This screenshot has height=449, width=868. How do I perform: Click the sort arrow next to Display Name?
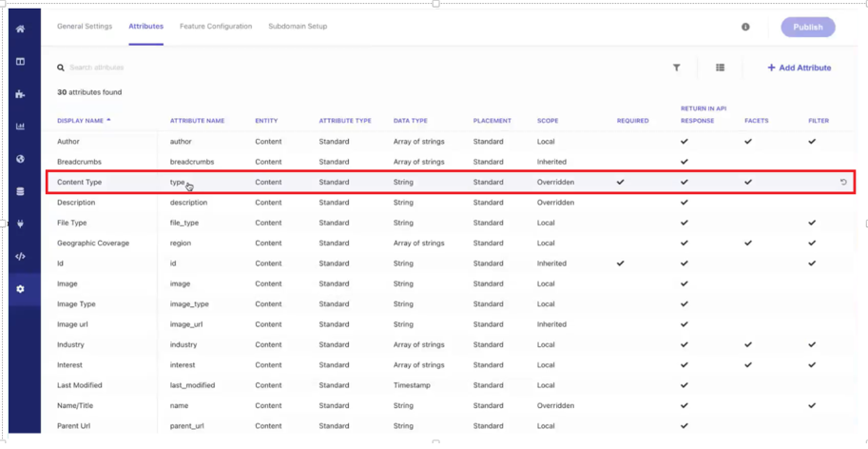point(108,120)
